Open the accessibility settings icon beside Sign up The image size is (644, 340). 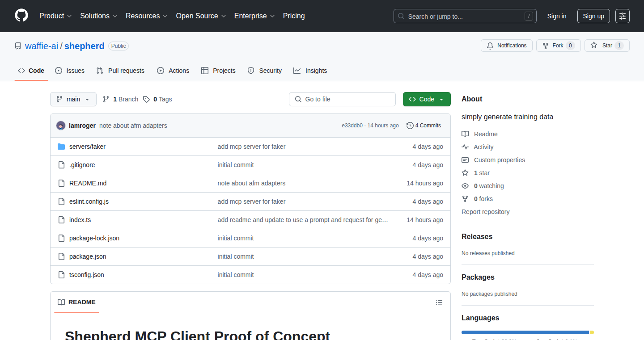(x=623, y=16)
